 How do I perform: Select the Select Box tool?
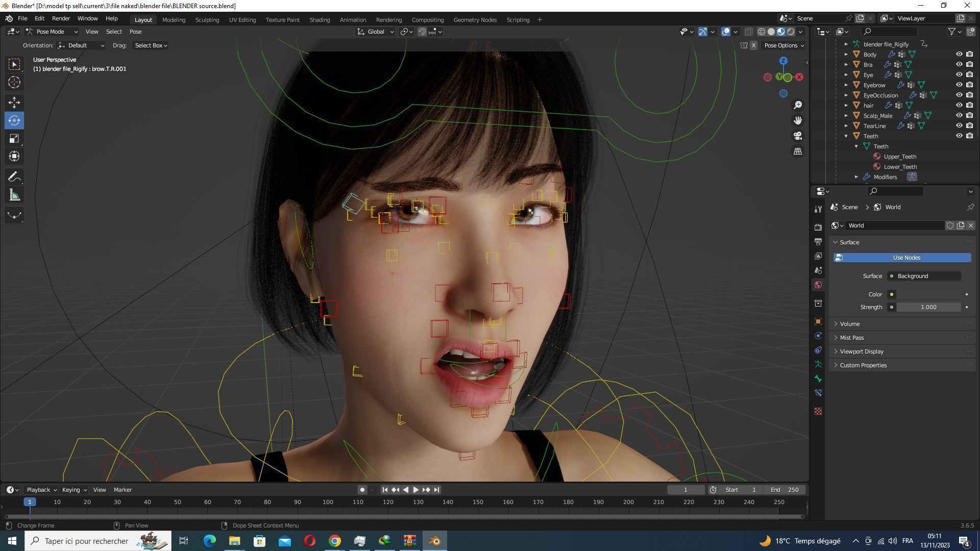[14, 64]
